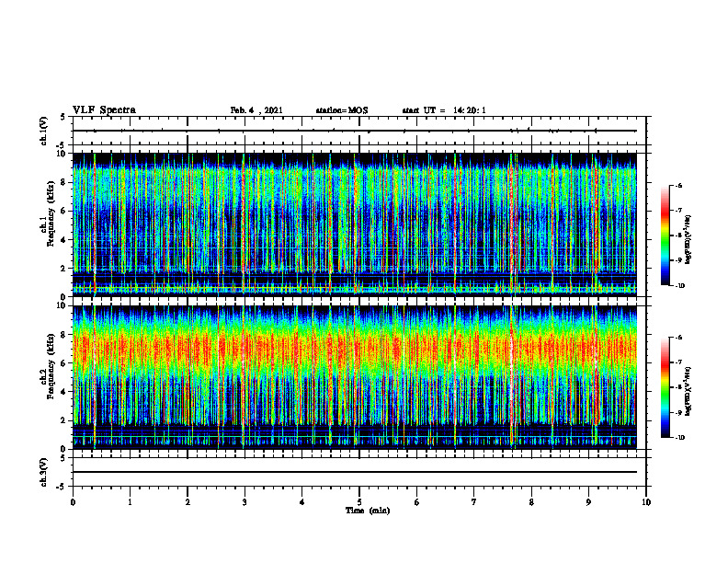This screenshot has height=563, width=728.
Task: Click the "6" tick on ch.2 frequency axis
Action: (64, 363)
